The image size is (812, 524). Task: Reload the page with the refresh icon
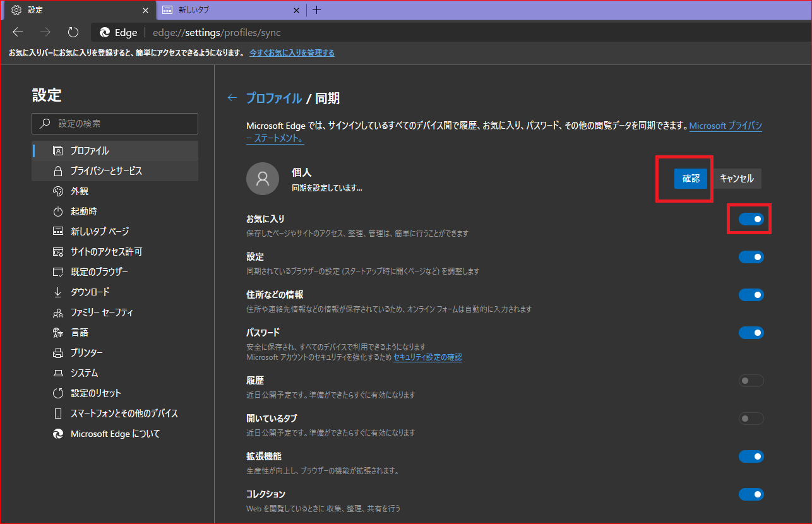point(73,32)
